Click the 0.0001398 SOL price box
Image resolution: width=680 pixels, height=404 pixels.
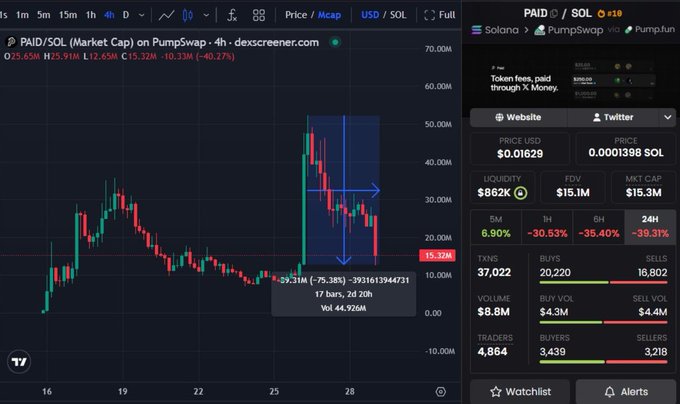pyautogui.click(x=625, y=148)
